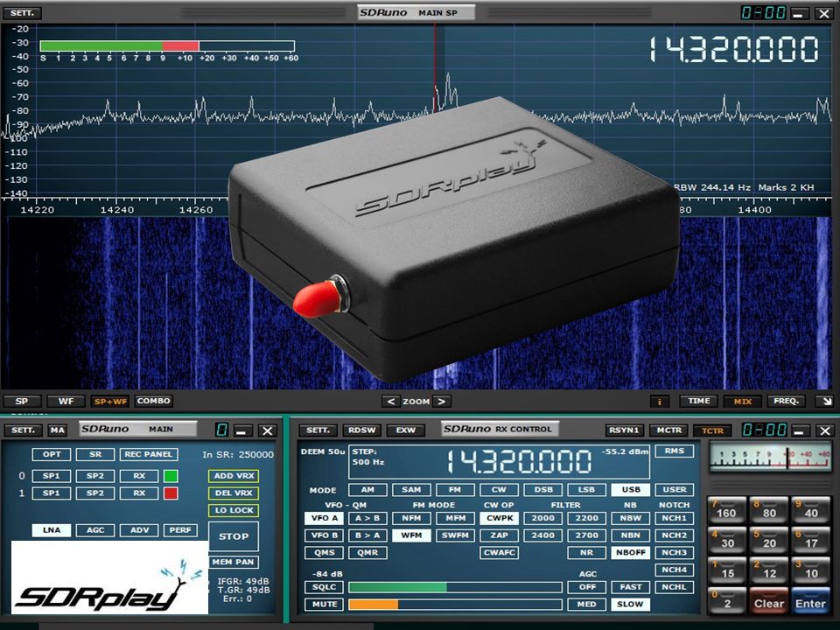Screen dimensions: 840x630
Task: Zoom in with the right arrow
Action: [441, 402]
